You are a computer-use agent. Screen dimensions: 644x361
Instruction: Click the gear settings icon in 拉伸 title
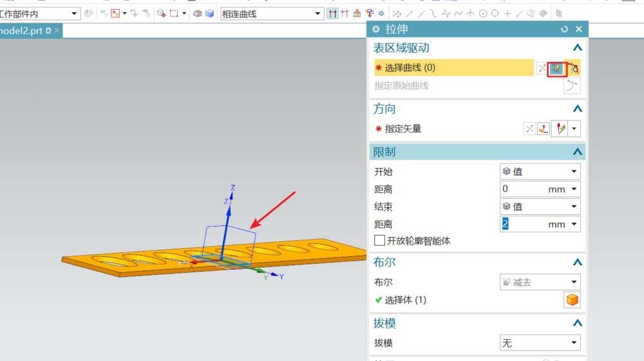pos(375,29)
